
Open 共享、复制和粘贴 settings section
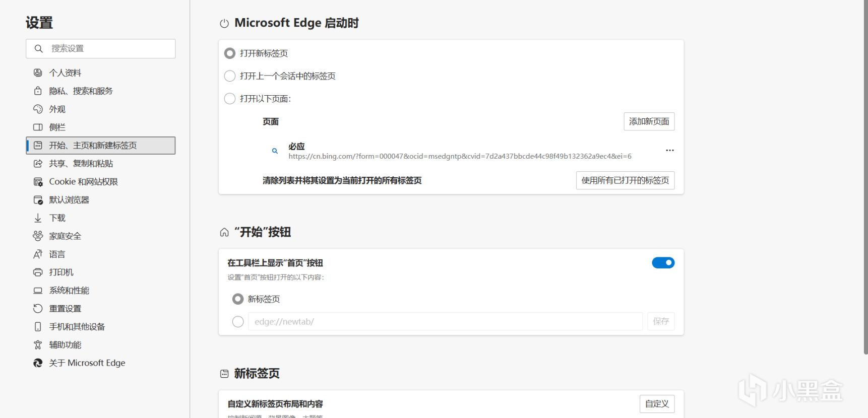[101, 163]
